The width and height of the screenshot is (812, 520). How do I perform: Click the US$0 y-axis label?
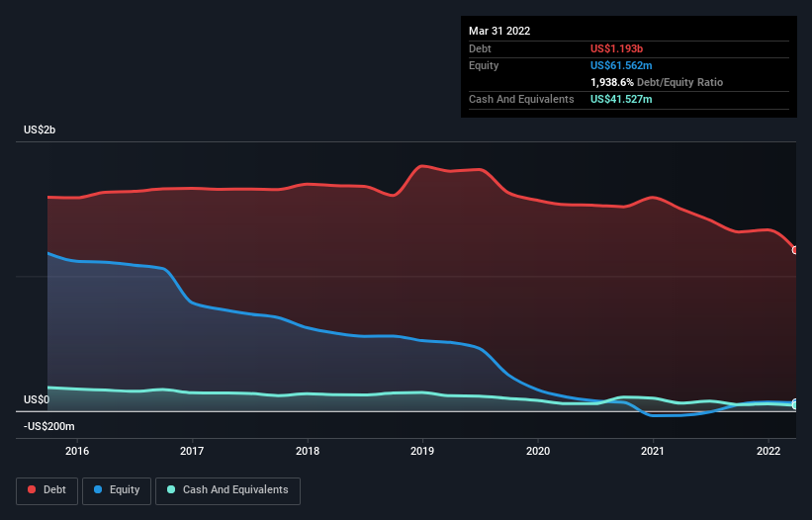click(x=37, y=400)
